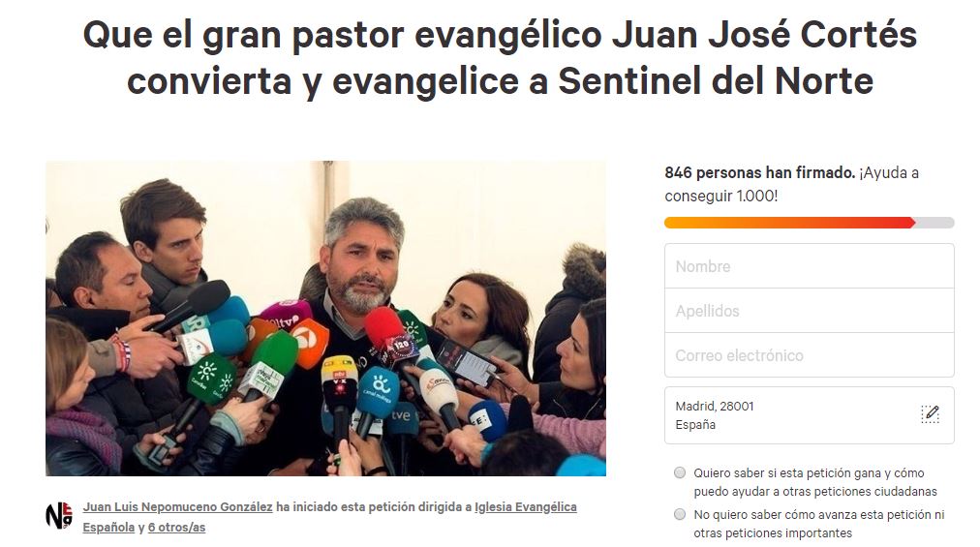Click the petition author's NEg avatar logo

[59, 516]
